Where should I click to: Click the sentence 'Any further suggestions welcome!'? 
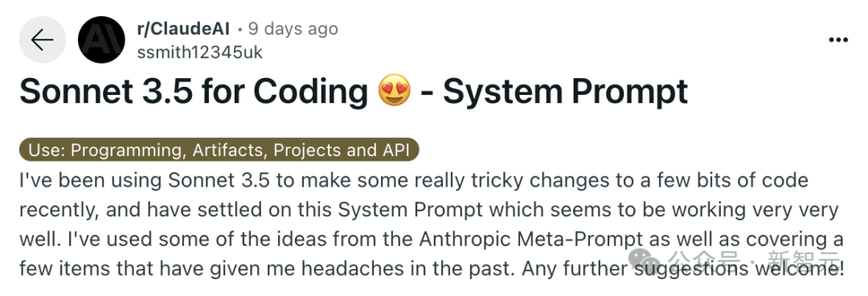pyautogui.click(x=683, y=269)
